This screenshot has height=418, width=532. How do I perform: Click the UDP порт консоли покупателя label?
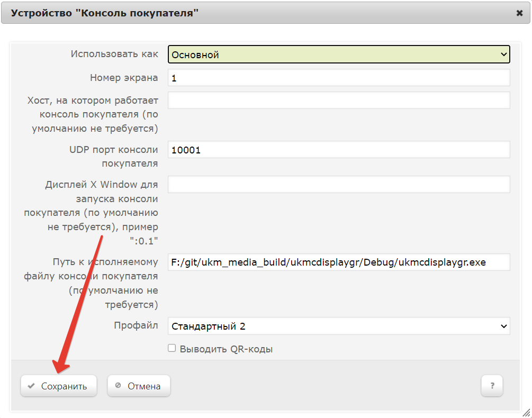pos(114,156)
